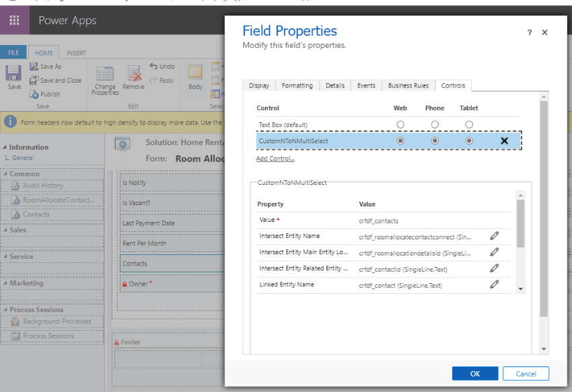Open Audit History icon in Common
The height and width of the screenshot is (392, 572).
click(15, 186)
